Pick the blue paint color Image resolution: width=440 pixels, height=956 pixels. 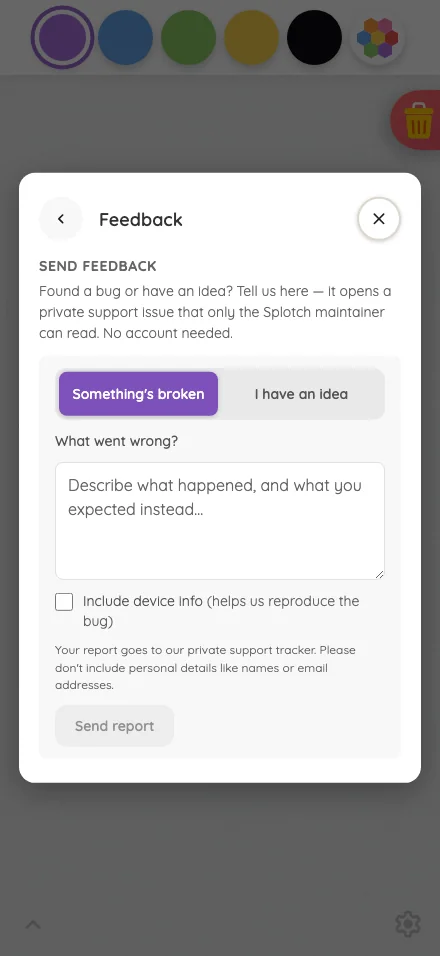pyautogui.click(x=126, y=37)
